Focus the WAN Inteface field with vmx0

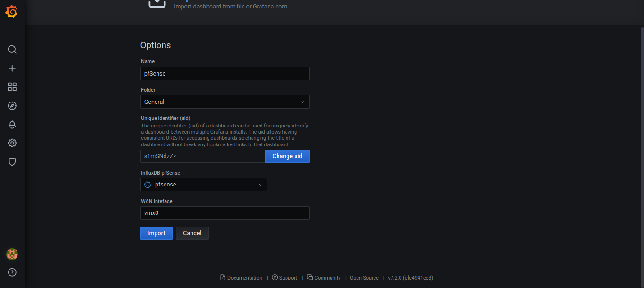click(x=225, y=213)
